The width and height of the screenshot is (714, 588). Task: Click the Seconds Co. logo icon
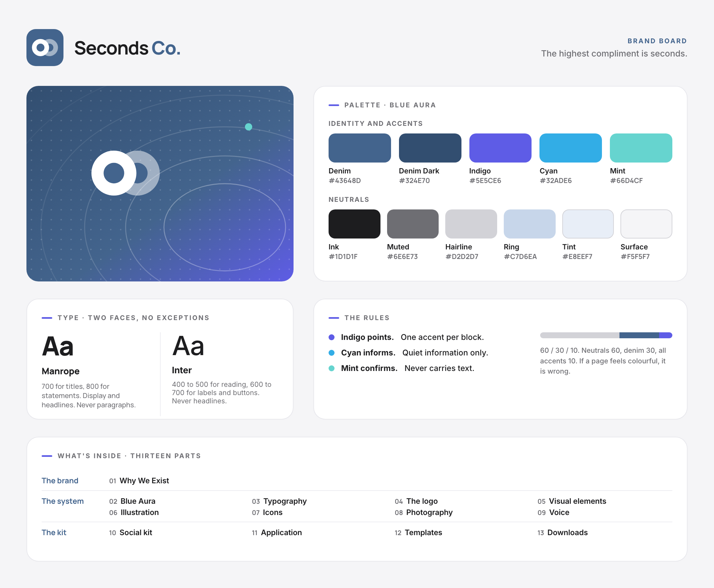click(x=45, y=48)
